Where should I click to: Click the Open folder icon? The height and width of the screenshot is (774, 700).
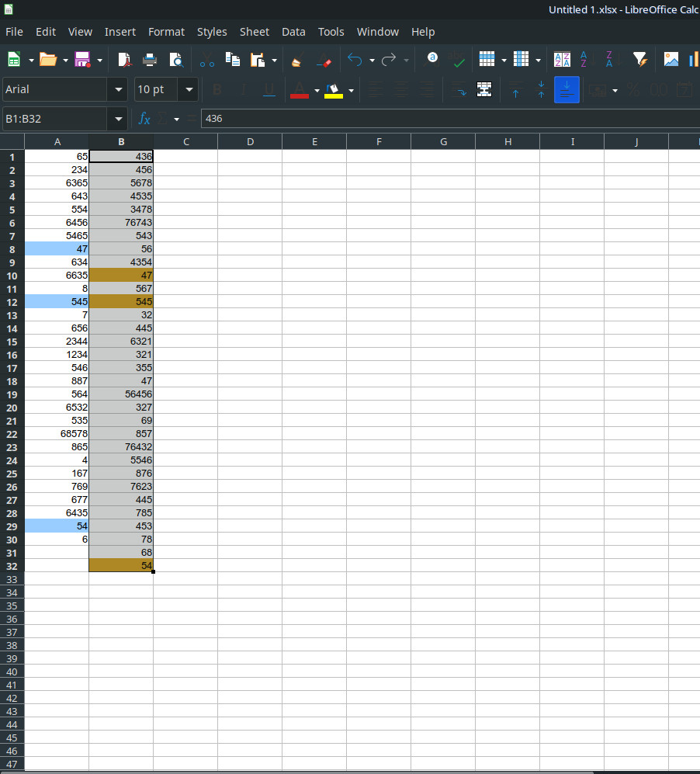point(48,60)
